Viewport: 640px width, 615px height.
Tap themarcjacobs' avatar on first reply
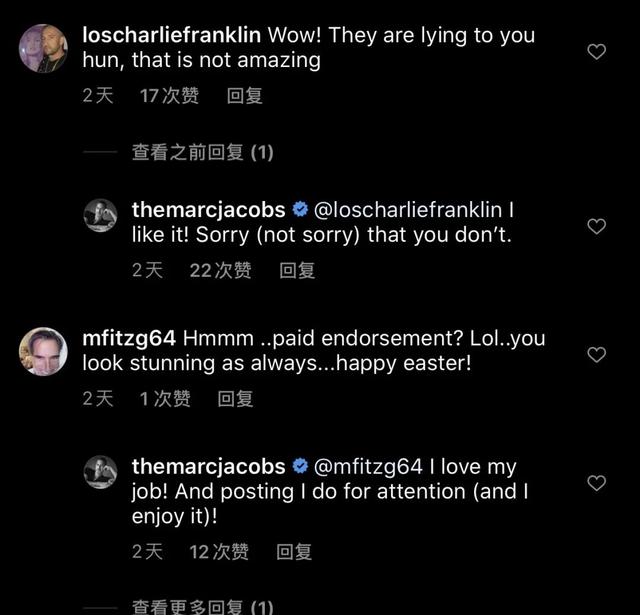(x=101, y=216)
